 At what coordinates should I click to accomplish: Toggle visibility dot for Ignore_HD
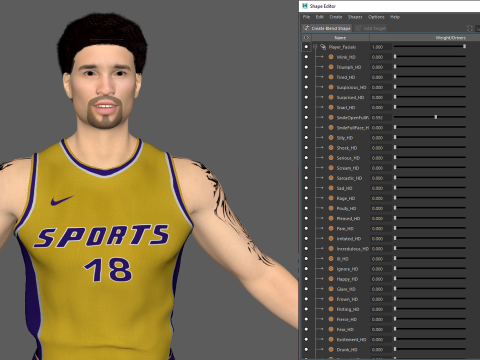tap(306, 269)
